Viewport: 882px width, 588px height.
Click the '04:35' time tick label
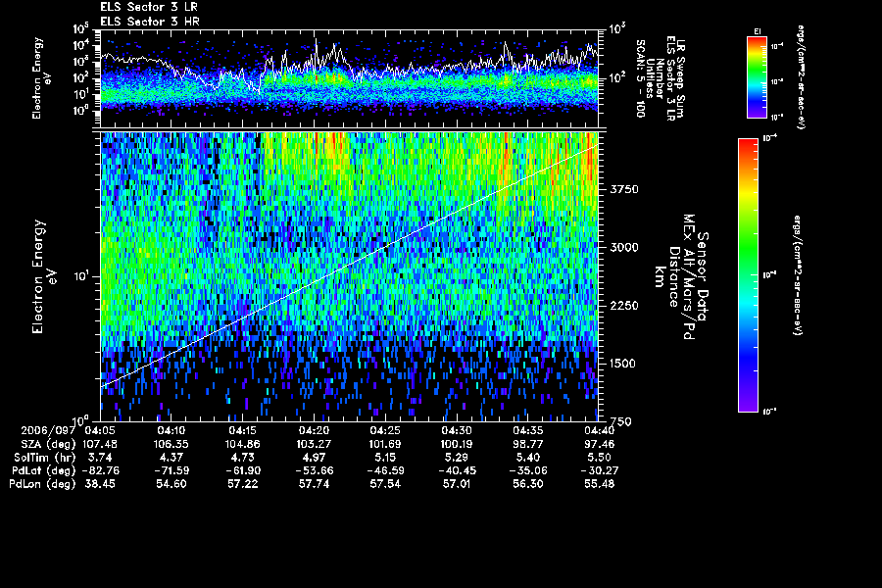[x=527, y=430]
